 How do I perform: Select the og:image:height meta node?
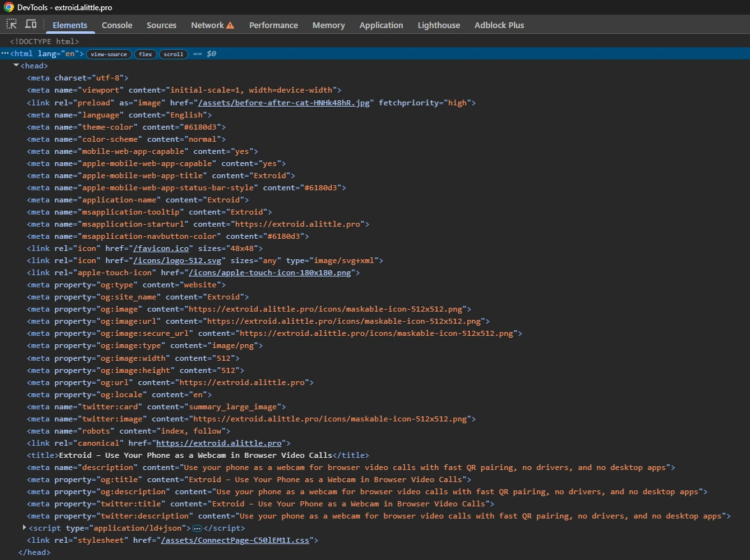click(x=135, y=370)
